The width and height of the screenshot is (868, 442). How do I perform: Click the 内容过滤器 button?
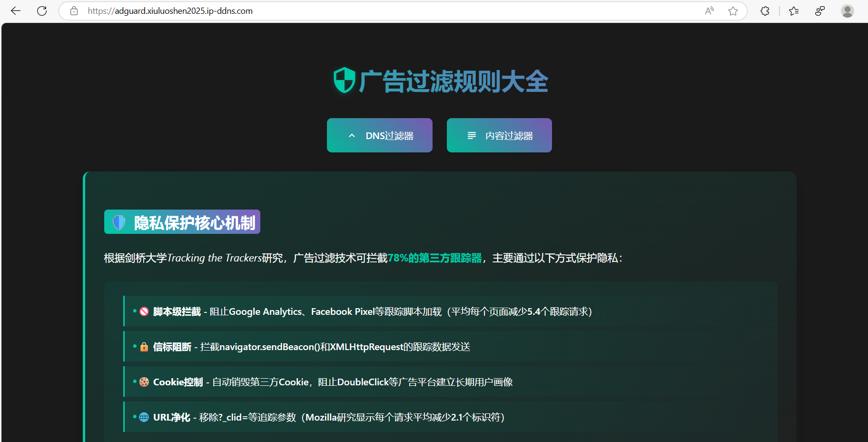pos(499,135)
